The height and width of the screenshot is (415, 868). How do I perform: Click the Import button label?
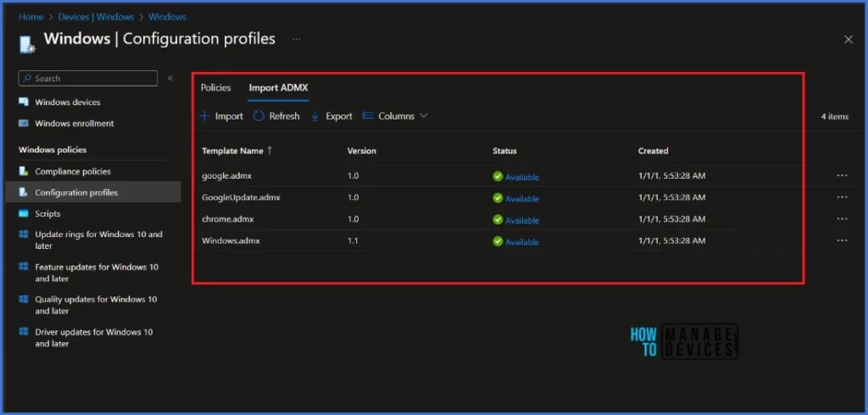(229, 116)
